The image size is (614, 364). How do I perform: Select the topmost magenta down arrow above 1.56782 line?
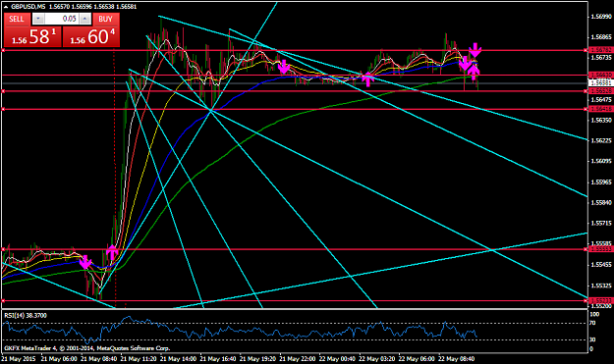click(474, 50)
